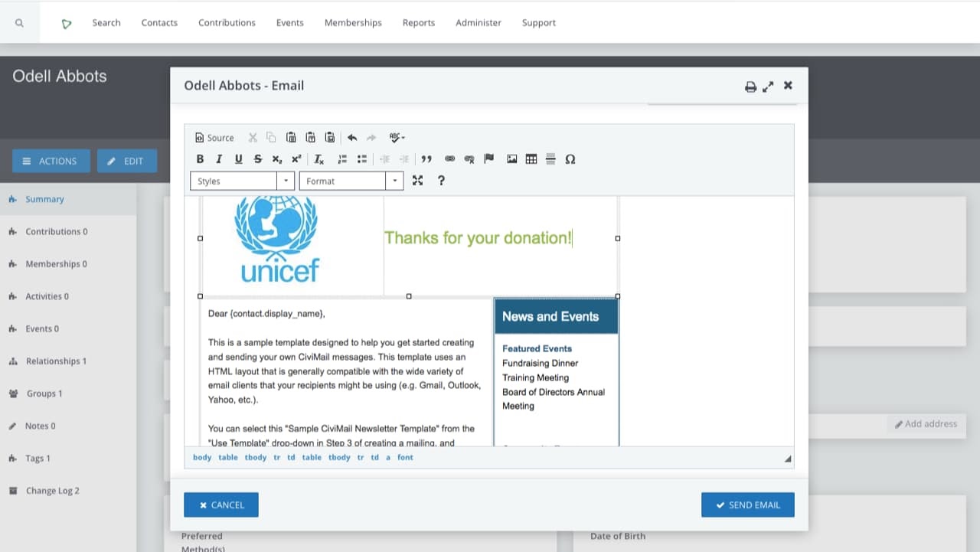Insert special character with Omega icon

coord(570,159)
